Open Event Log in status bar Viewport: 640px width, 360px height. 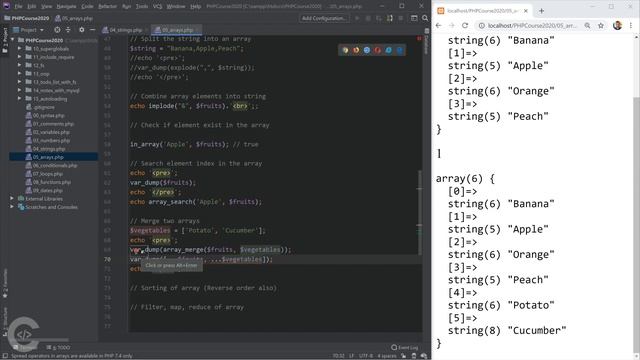point(405,347)
